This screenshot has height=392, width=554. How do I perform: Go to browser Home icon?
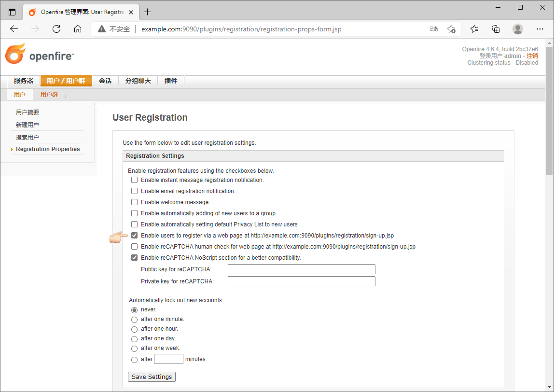coord(78,29)
